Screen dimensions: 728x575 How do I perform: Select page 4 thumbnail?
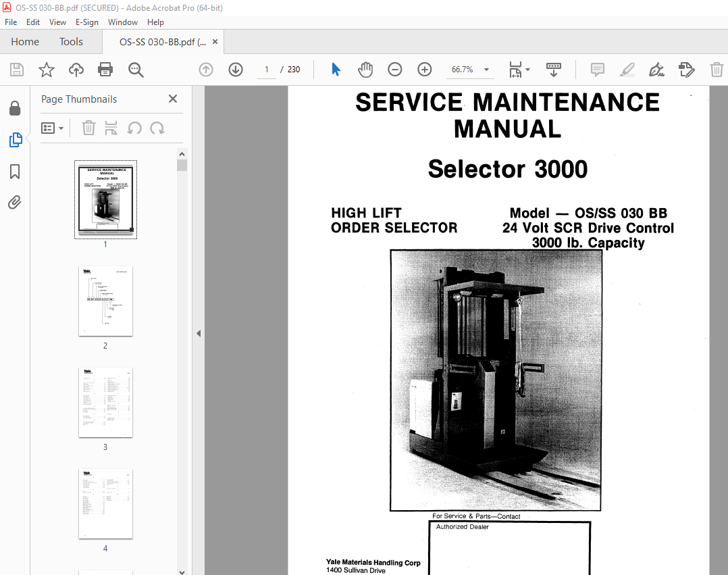pyautogui.click(x=106, y=504)
